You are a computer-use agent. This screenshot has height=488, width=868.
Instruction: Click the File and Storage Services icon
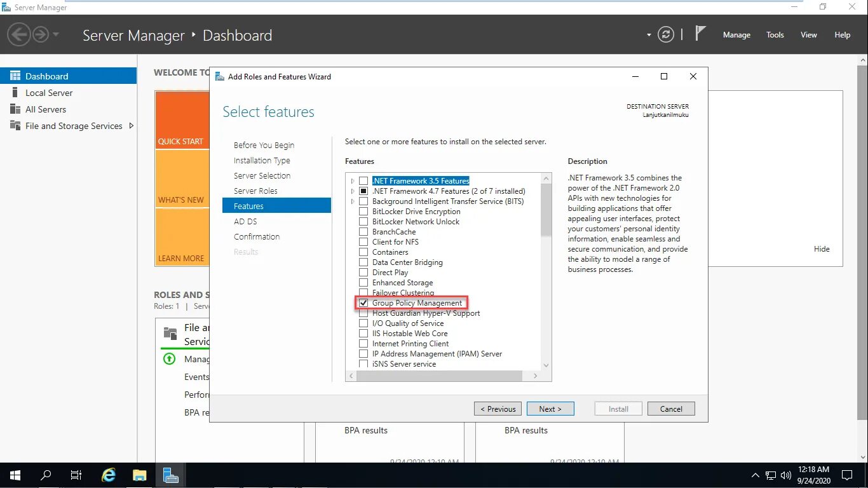coord(15,126)
